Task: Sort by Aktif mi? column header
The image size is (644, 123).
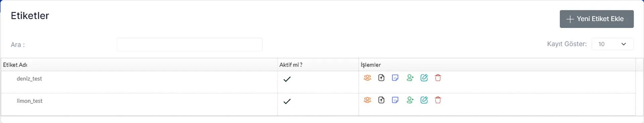Action: (x=291, y=65)
